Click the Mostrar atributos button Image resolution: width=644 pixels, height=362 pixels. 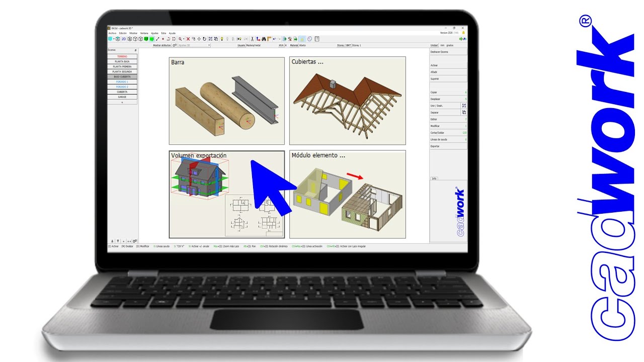[162, 45]
